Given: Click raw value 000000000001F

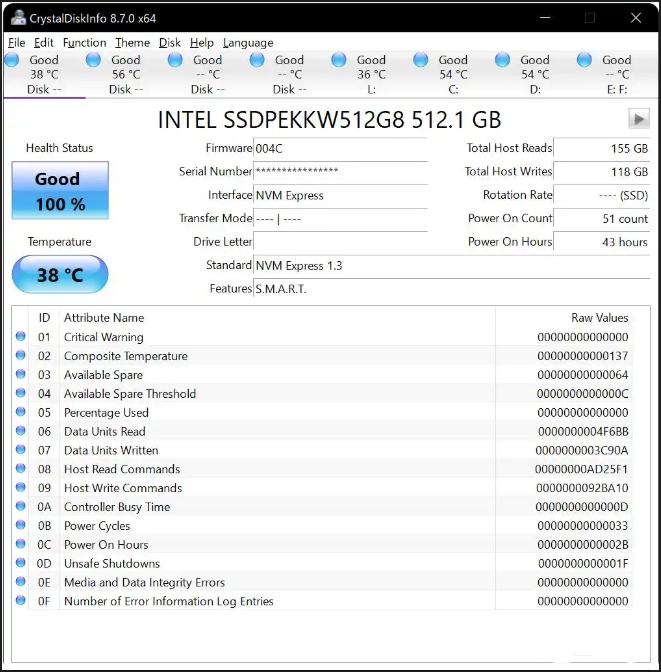Looking at the screenshot, I should [x=583, y=563].
